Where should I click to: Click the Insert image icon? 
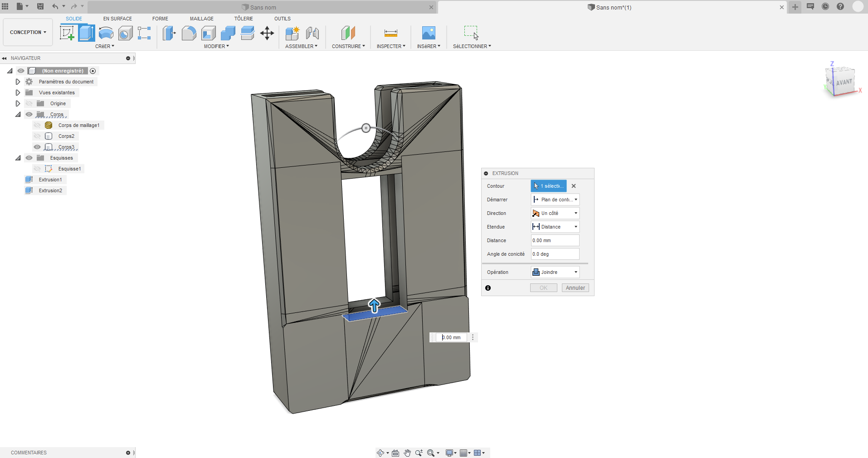(x=429, y=33)
